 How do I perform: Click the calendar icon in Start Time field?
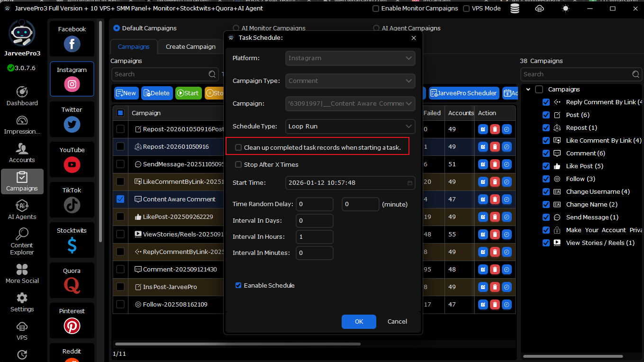[x=409, y=183]
